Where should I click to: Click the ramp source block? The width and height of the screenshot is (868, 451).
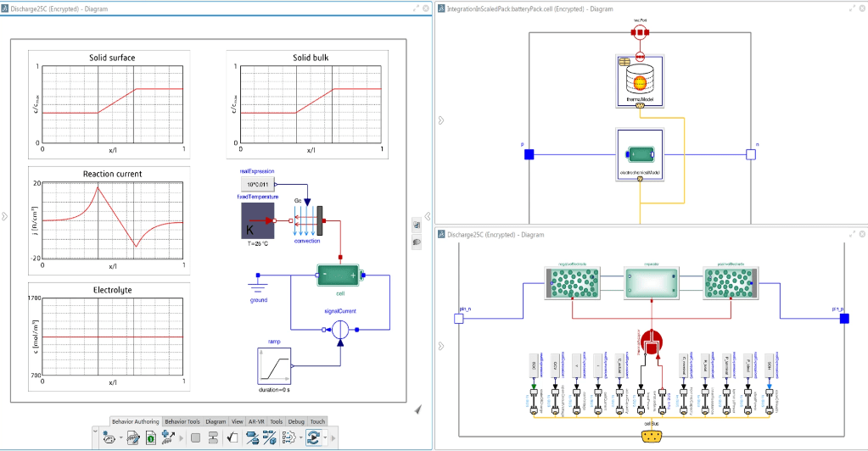(x=275, y=365)
